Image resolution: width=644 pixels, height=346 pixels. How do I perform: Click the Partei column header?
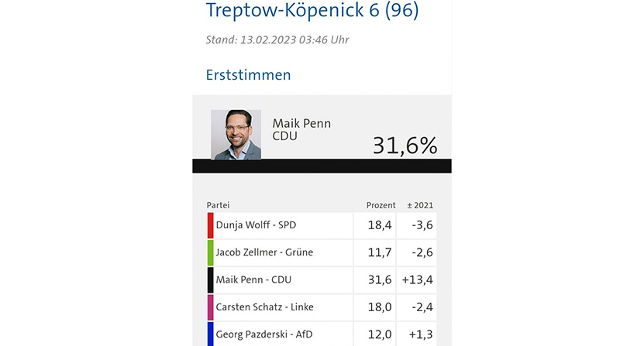click(x=218, y=205)
